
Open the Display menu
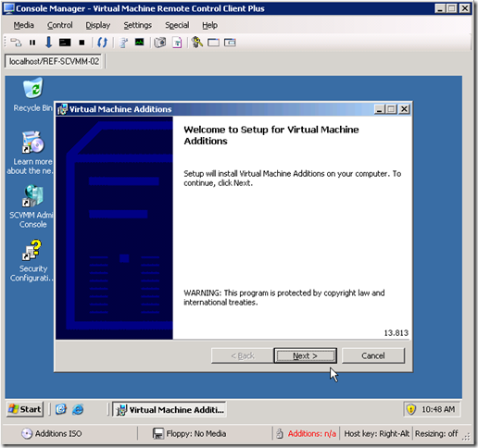click(x=98, y=25)
